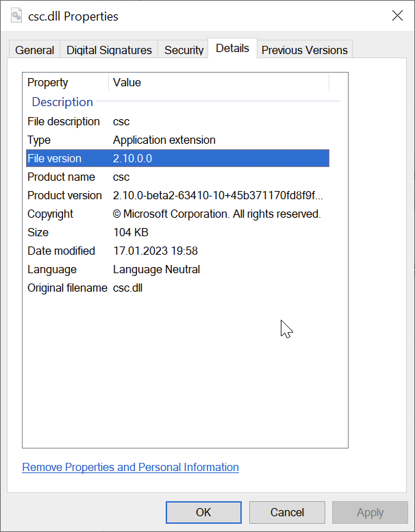Select the Details tab
The image size is (415, 532).
(232, 48)
